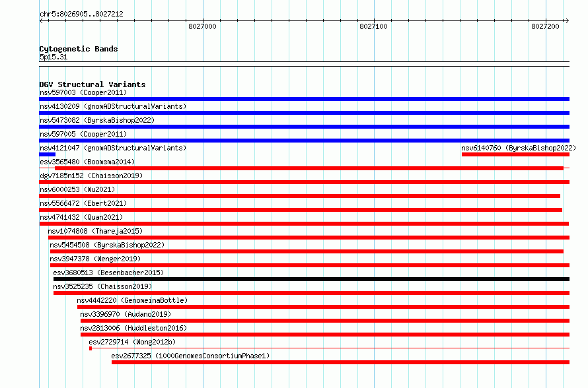Open nsv3396970 (Audano2019) label

pyautogui.click(x=126, y=314)
